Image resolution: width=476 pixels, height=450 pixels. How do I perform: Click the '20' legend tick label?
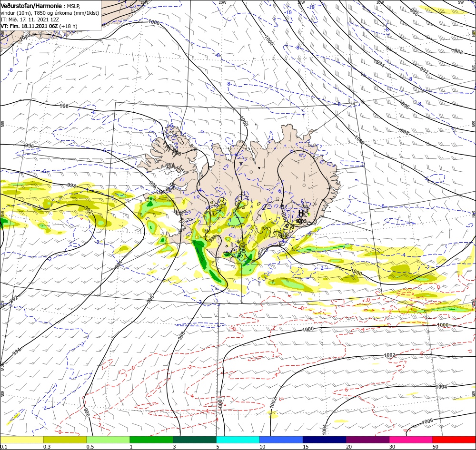349,447
